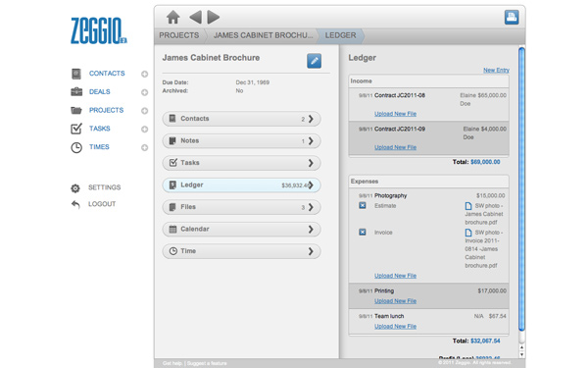588x368 pixels.
Task: Click the blue ledger vertical scrollbar
Action: click(x=521, y=188)
